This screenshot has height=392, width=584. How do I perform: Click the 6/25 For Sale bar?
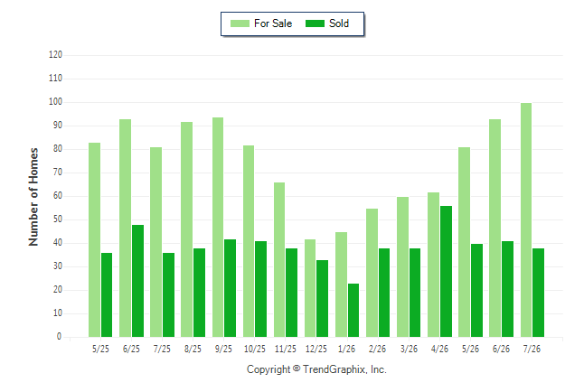click(x=125, y=229)
